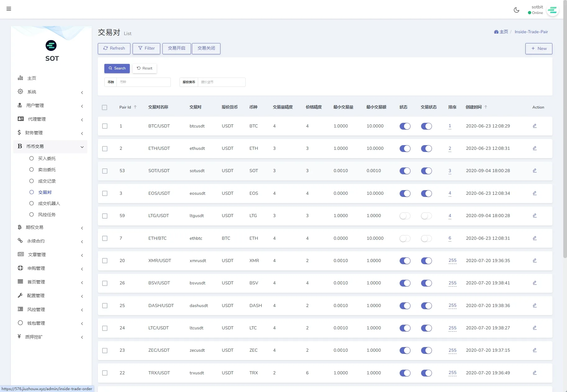This screenshot has width=567, height=392.
Task: Select the checkbox for XMR/USDT row
Action: pyautogui.click(x=105, y=261)
